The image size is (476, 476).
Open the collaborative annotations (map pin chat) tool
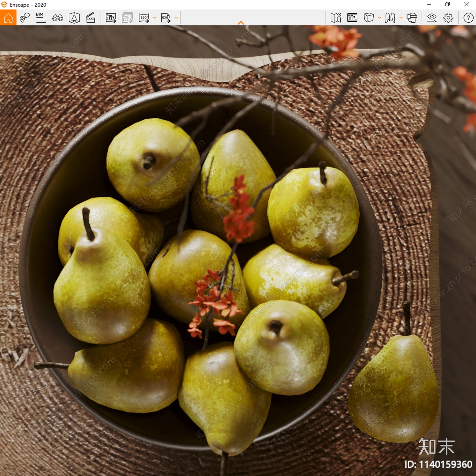coord(25,18)
